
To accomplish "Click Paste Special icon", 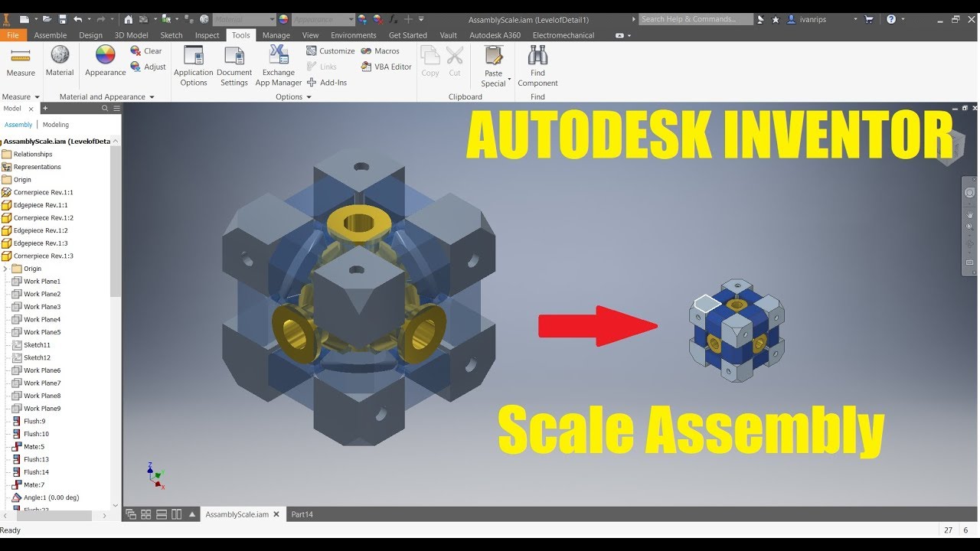I will pos(494,57).
